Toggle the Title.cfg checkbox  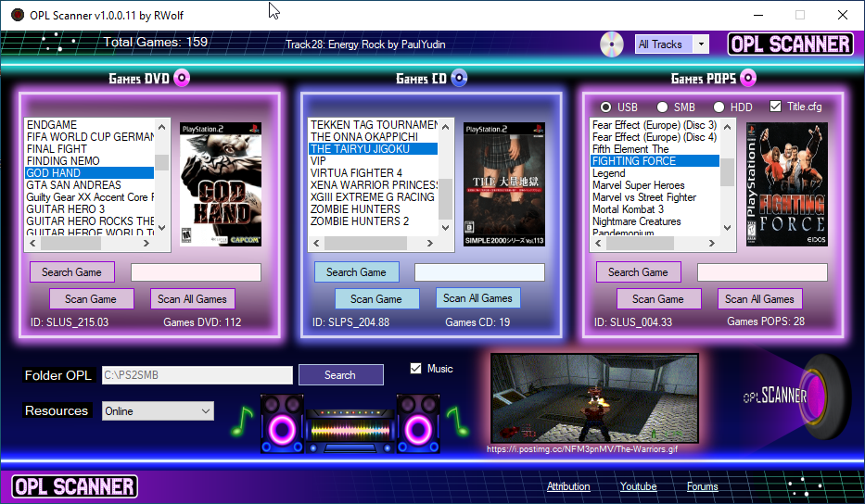point(775,106)
